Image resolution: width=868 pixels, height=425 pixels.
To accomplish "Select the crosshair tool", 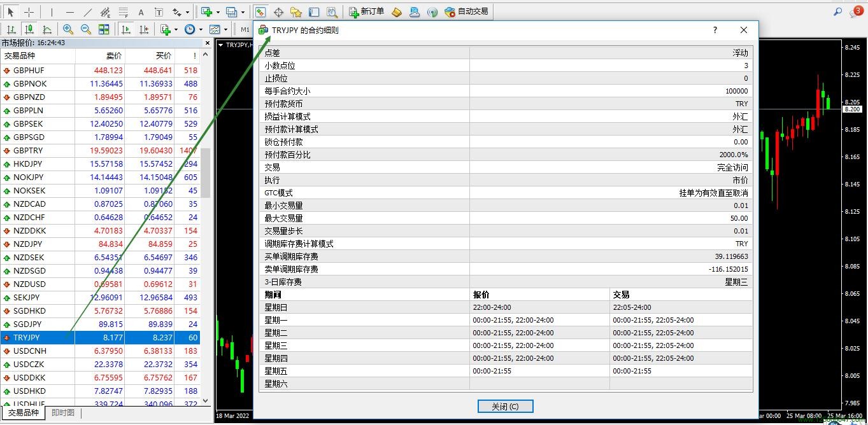I will pyautogui.click(x=29, y=11).
